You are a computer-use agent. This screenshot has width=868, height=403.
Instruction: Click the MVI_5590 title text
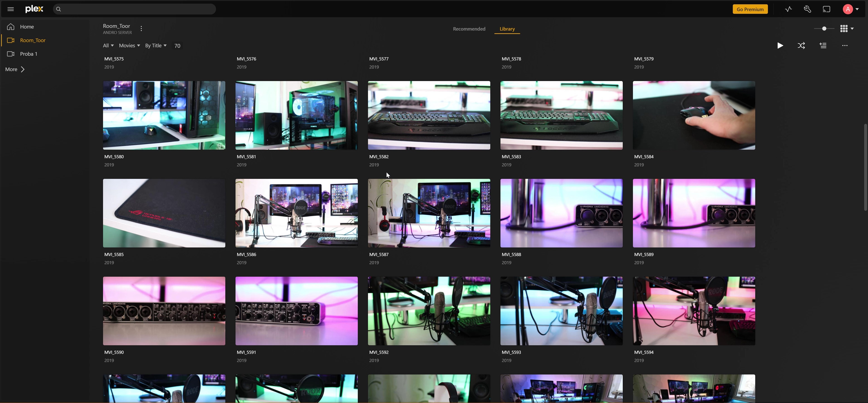[x=114, y=352]
